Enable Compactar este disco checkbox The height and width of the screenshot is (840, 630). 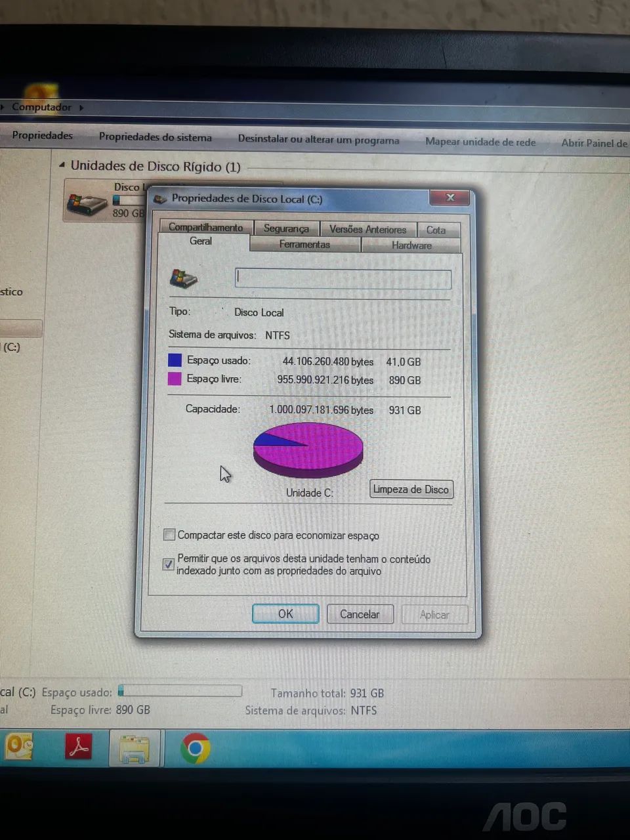tap(169, 535)
